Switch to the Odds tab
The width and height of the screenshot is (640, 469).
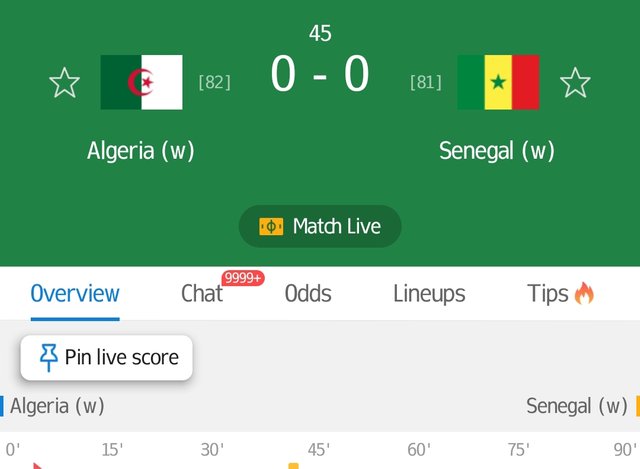[308, 293]
